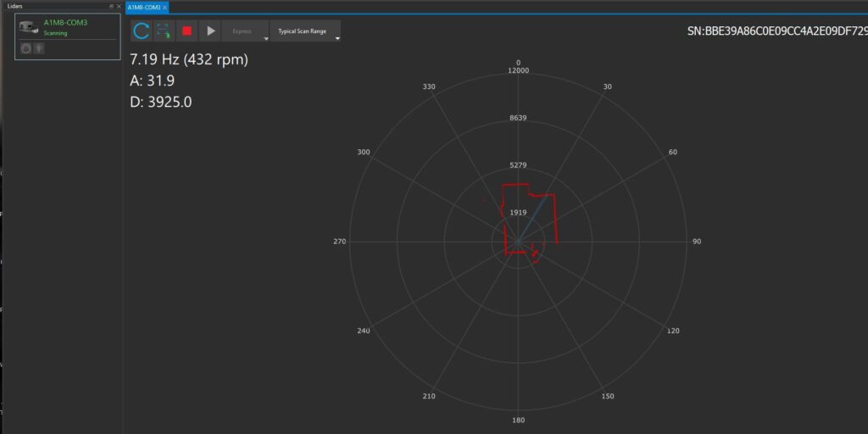The width and height of the screenshot is (868, 434).
Task: Click the Lidars panel title
Action: click(14, 6)
